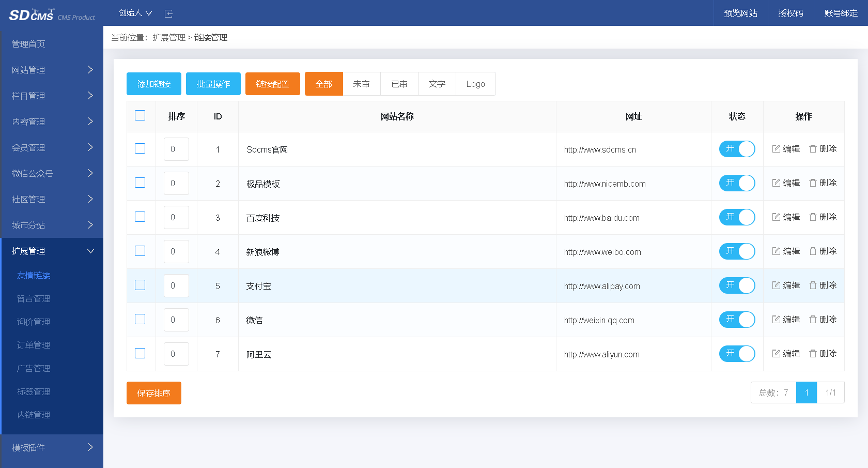Collapse the 扩展管理 sidebar section
This screenshot has height=468, width=868.
point(52,251)
